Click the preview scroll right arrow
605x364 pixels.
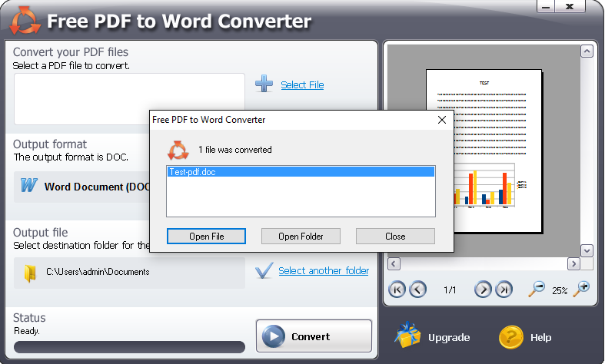(x=573, y=263)
